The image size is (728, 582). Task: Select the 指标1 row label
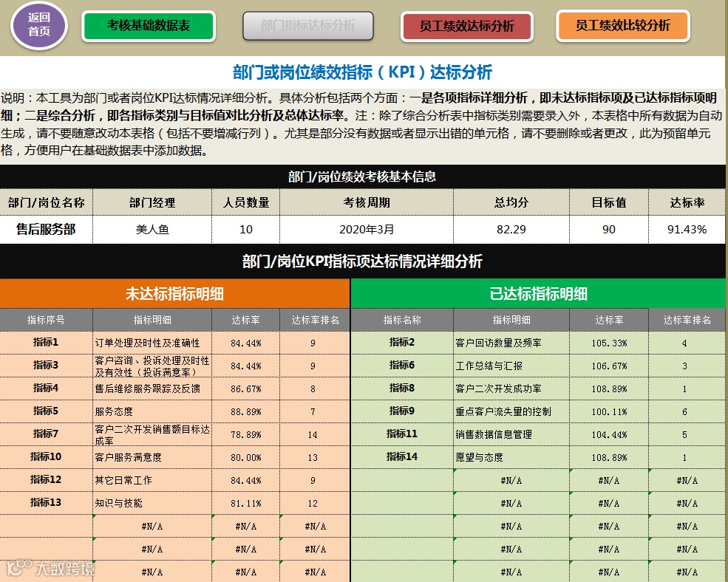tap(46, 343)
